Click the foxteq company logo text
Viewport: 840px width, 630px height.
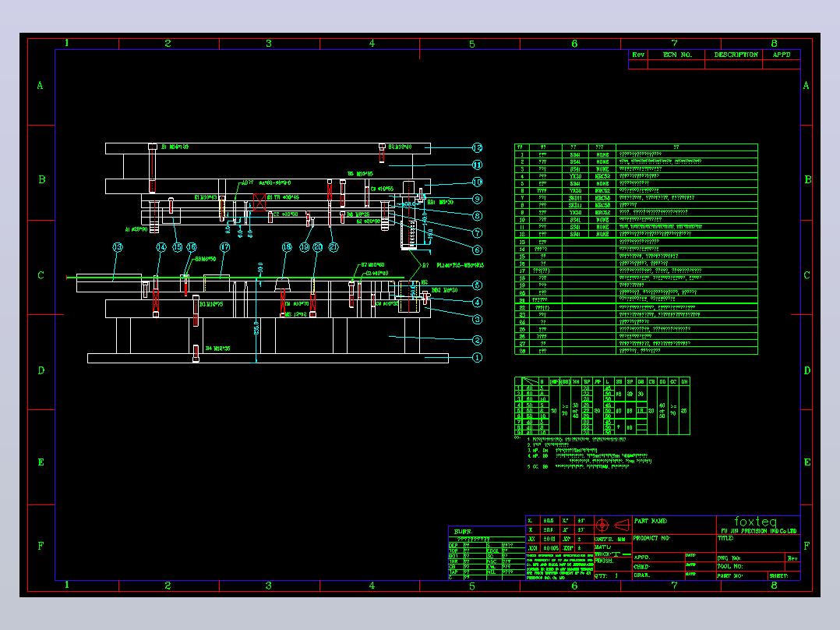pos(755,521)
